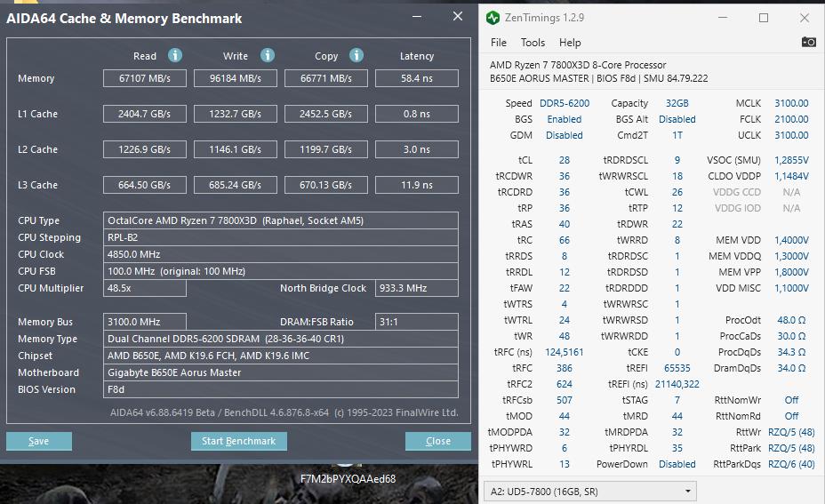
Task: Open the File menu in ZenTimings
Action: [x=498, y=43]
